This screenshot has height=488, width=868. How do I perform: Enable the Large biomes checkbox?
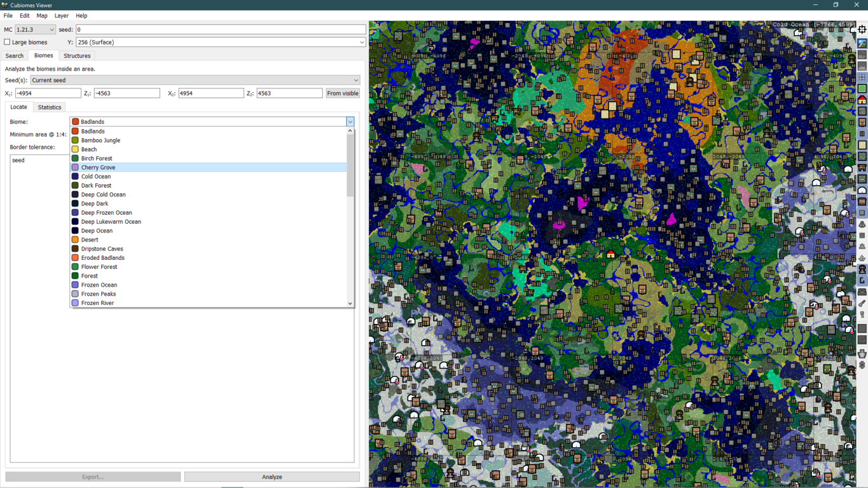(8, 42)
